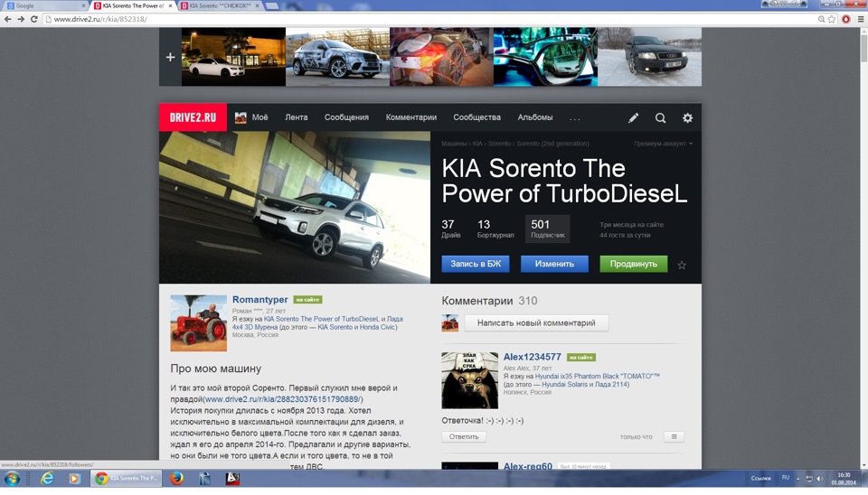Open the drive2.ru/r/kia/288230376151790889 link
The image size is (868, 495).
coord(283,399)
